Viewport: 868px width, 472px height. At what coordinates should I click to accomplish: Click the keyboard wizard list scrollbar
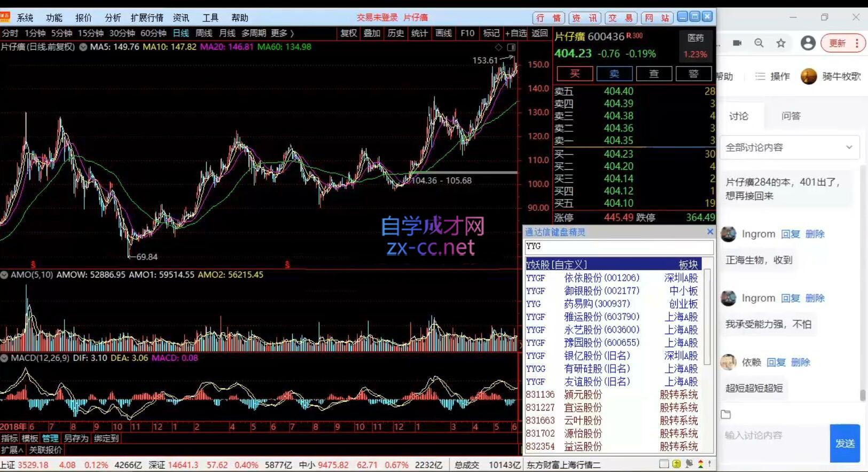pyautogui.click(x=707, y=317)
